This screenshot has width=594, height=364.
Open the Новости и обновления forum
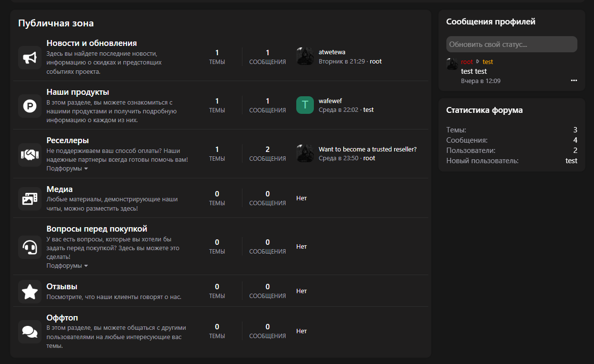[x=91, y=43]
